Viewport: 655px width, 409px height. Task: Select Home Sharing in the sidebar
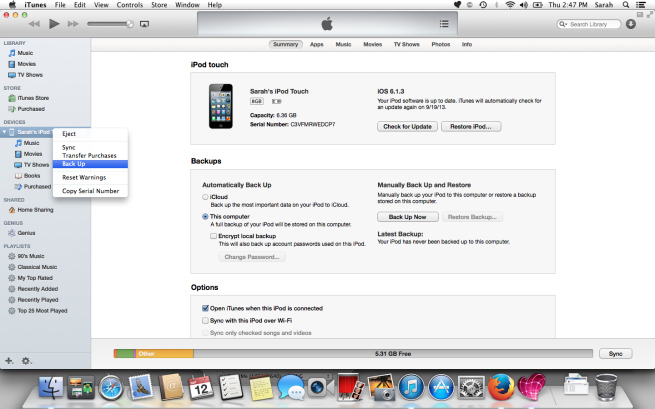coord(34,210)
